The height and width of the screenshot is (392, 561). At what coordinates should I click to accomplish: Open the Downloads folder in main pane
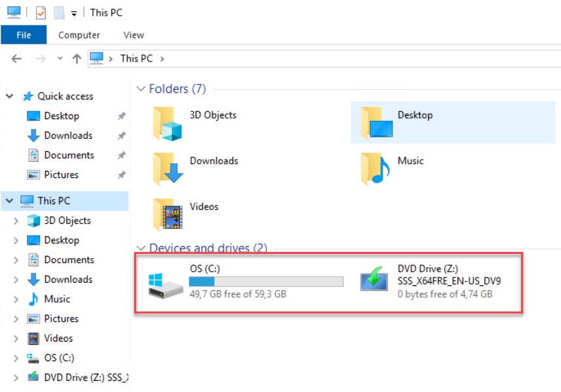(x=166, y=169)
